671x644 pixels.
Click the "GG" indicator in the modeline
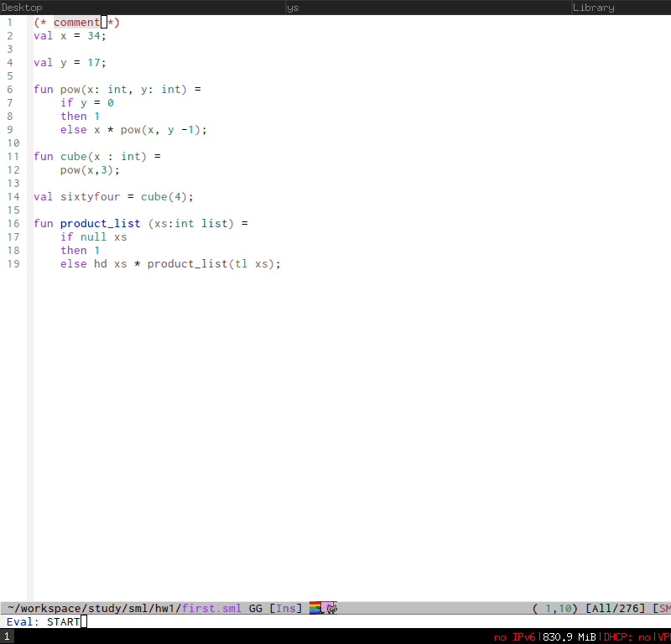[256, 608]
